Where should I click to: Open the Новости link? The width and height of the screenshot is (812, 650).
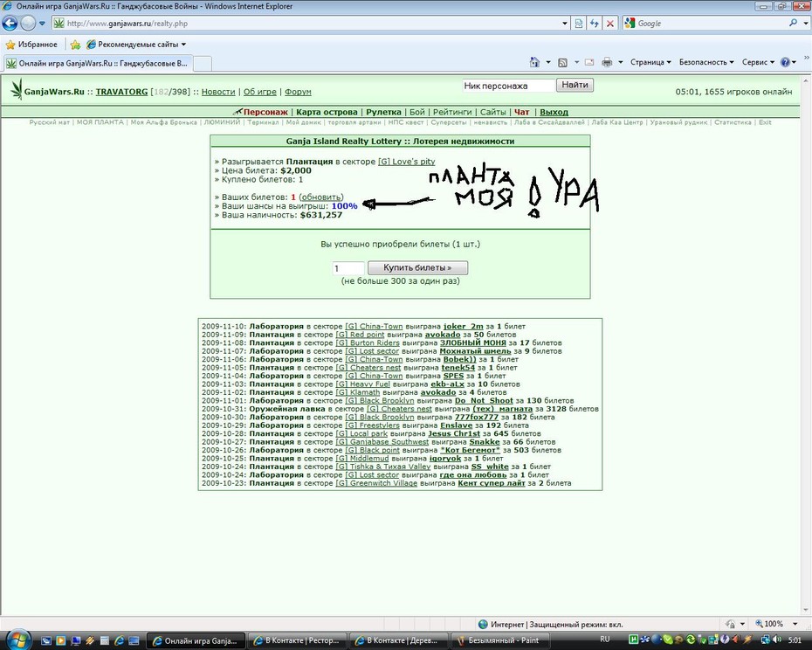point(218,92)
